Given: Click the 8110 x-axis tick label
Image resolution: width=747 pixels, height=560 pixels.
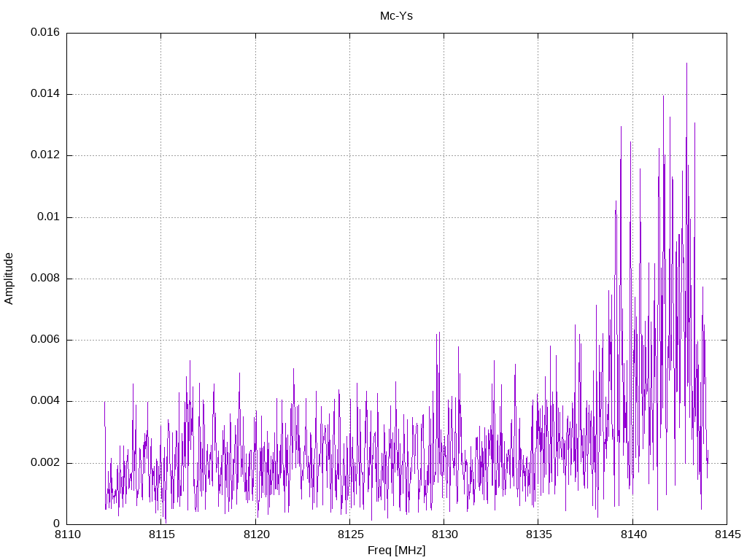Looking at the screenshot, I should point(67,535).
